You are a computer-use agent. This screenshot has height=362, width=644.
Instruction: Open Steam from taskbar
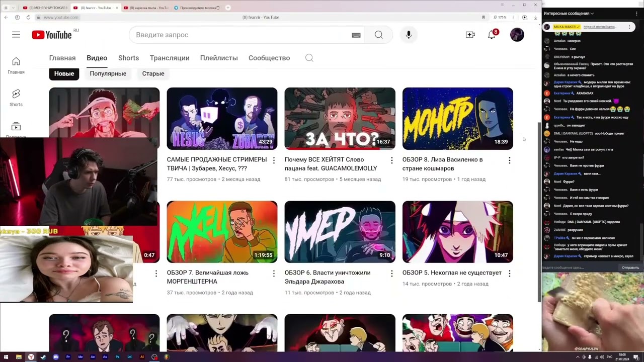43,357
